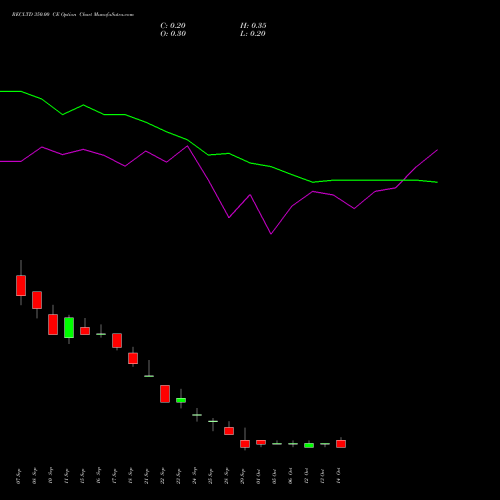Click the red candlestick for 22 Sep
This screenshot has height=500, width=500.
coord(165,394)
